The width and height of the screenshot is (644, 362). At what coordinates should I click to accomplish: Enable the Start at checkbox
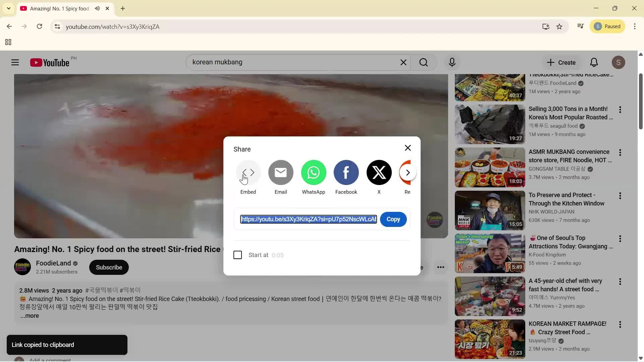pos(237,255)
